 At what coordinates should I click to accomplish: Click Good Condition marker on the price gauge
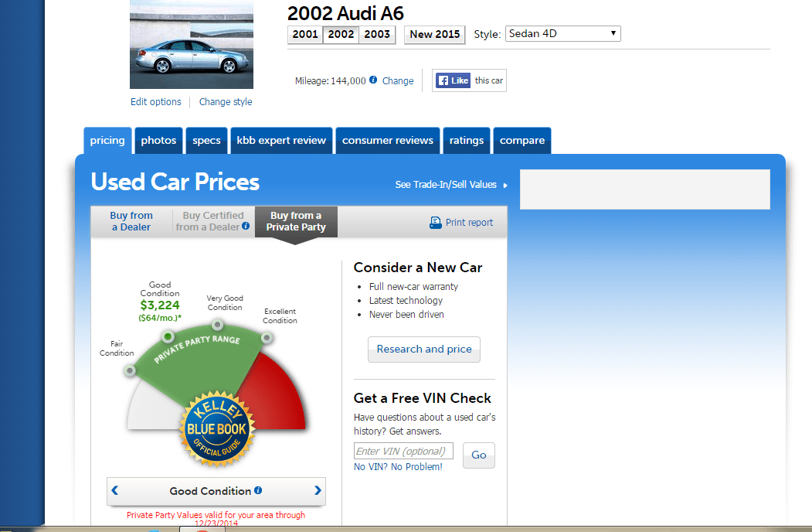[x=168, y=336]
